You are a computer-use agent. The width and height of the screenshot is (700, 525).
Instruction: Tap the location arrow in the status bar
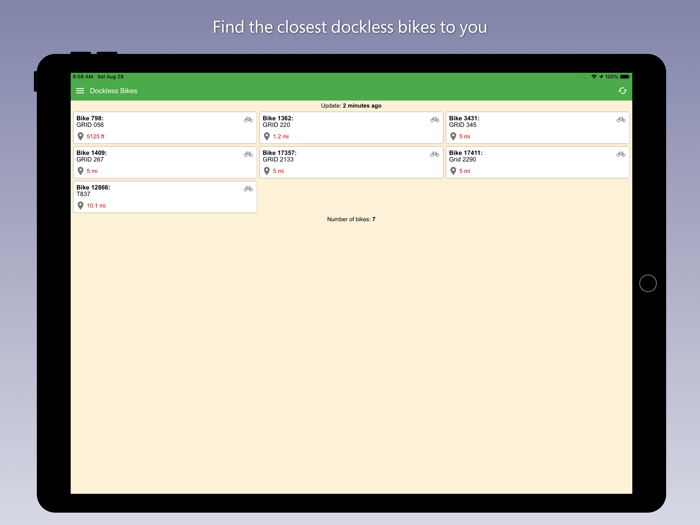601,77
